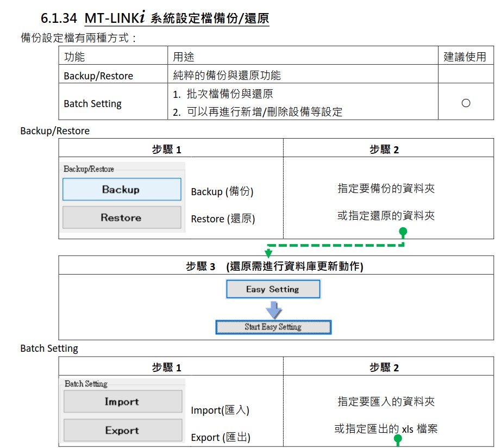Select the heading text '6.1.34 MT-LINKi 系統設定檔備份/還原'

click(x=155, y=17)
